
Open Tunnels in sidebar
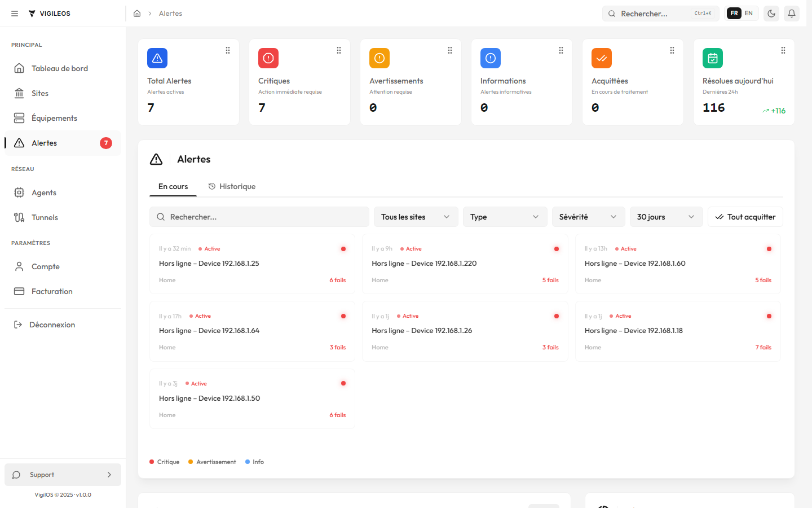click(x=63, y=217)
